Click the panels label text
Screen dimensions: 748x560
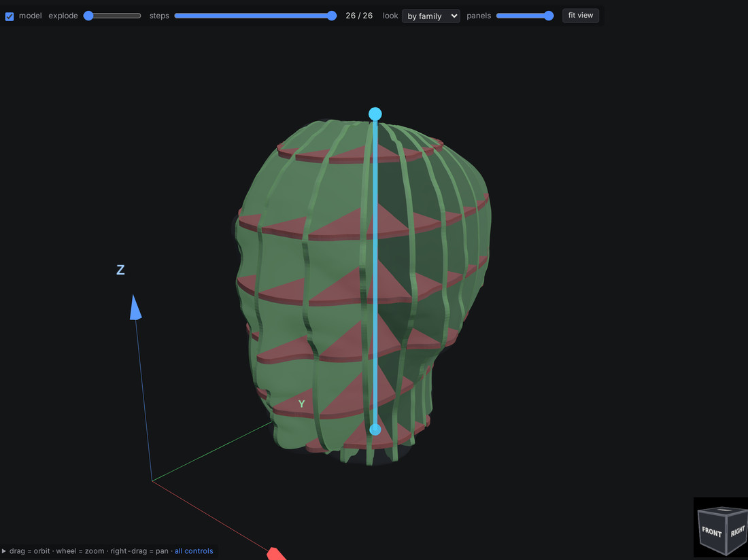click(x=479, y=16)
